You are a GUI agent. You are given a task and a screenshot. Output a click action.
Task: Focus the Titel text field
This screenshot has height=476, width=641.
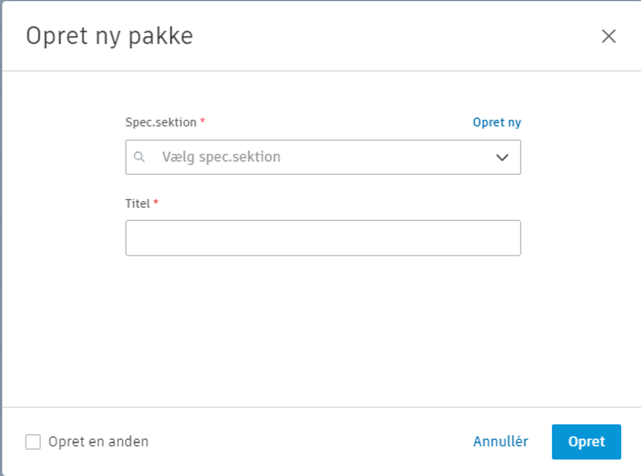point(322,238)
